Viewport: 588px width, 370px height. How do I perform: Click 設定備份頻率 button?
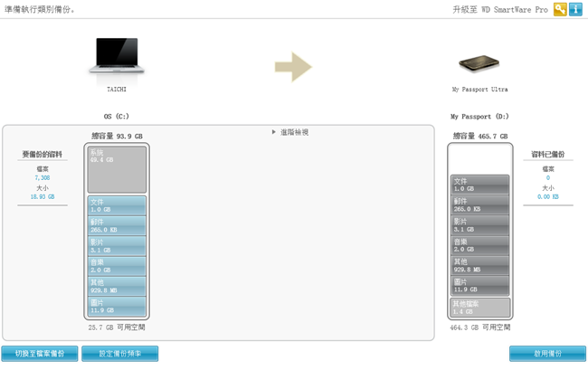[x=120, y=354]
